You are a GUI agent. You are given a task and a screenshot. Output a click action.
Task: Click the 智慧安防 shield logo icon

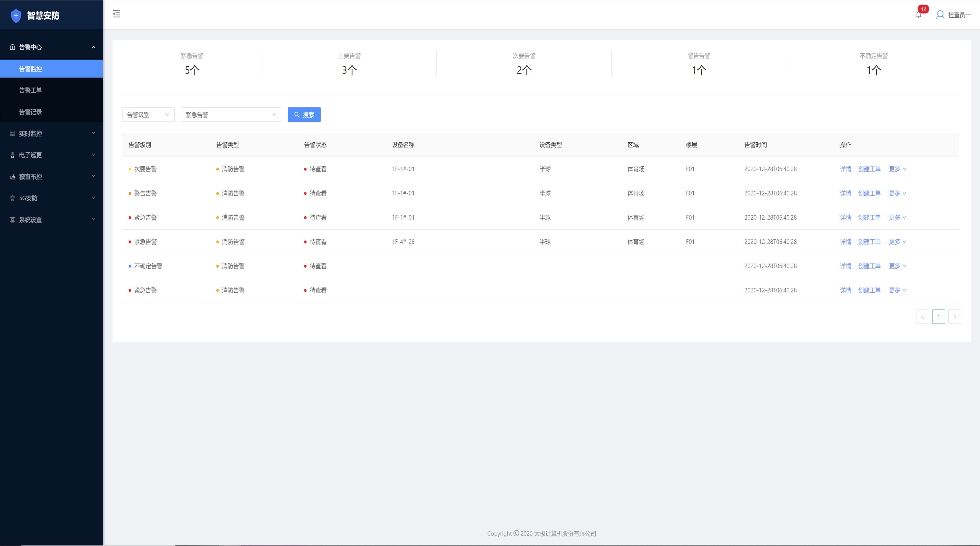(x=16, y=15)
